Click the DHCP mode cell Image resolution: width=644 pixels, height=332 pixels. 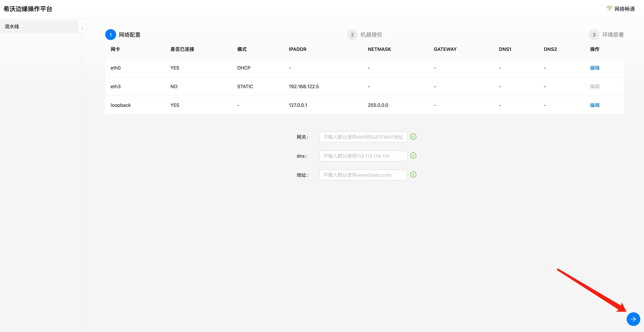pyautogui.click(x=244, y=68)
